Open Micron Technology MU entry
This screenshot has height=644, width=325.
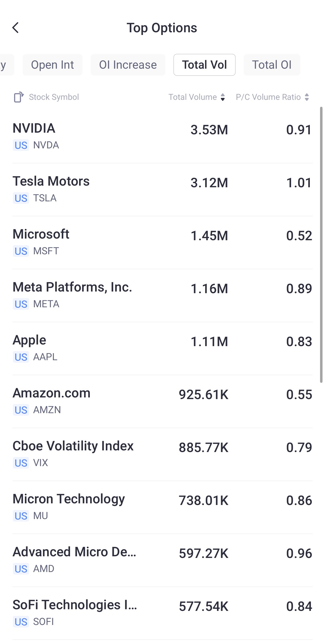[162, 507]
